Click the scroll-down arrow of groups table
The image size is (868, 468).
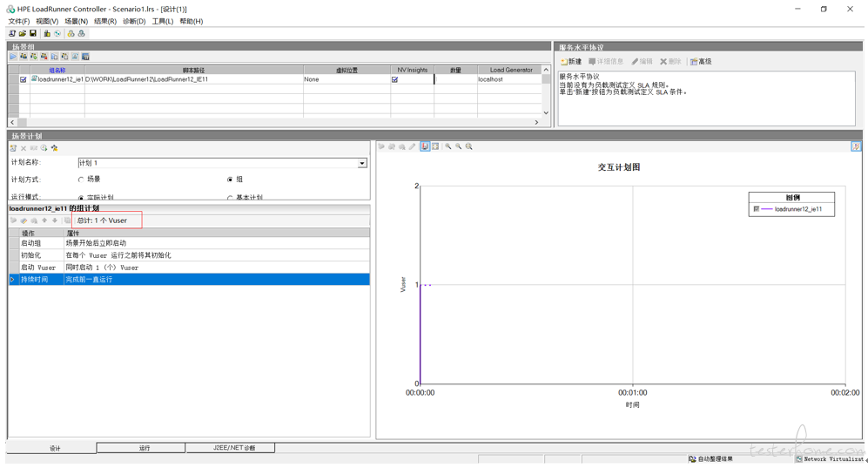click(x=547, y=113)
